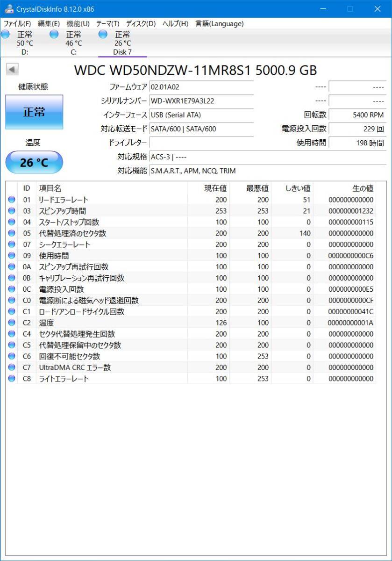Click the 229 回 power-on count field

(x=357, y=129)
